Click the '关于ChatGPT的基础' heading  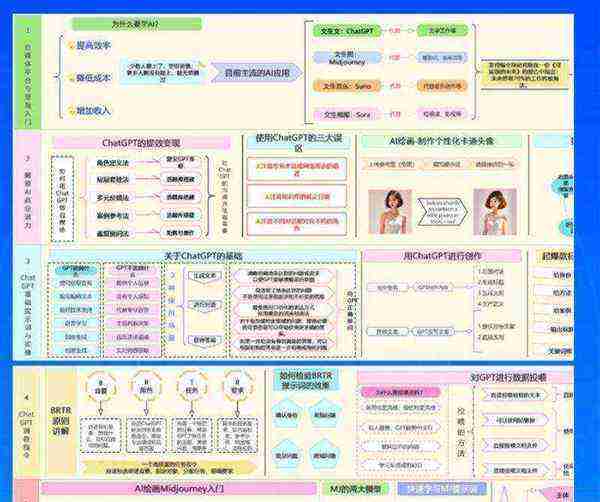203,256
